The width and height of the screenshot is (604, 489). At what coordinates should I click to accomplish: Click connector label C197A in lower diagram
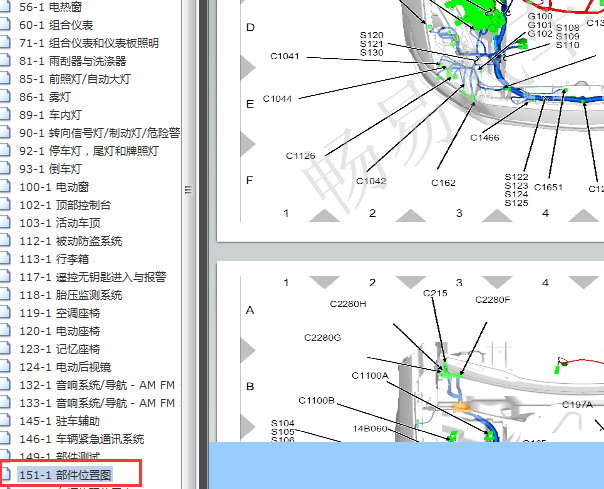coord(577,405)
